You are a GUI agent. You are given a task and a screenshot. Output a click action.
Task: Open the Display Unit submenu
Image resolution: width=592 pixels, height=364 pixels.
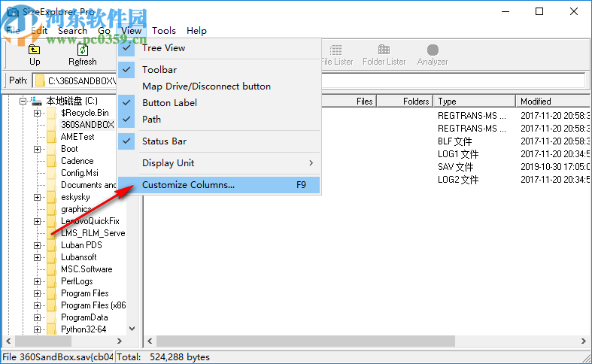pos(219,163)
